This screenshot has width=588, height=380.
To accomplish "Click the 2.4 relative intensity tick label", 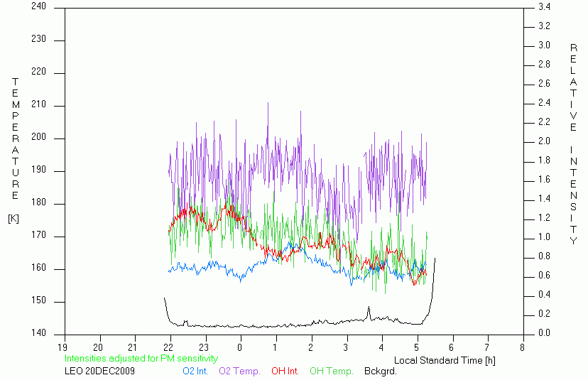I will click(x=544, y=102).
